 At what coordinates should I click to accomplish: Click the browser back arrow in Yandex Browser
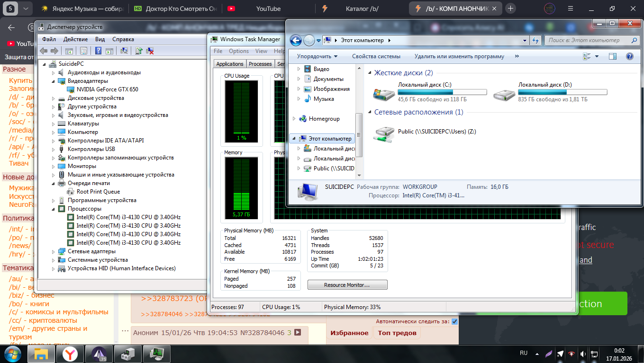click(11, 27)
